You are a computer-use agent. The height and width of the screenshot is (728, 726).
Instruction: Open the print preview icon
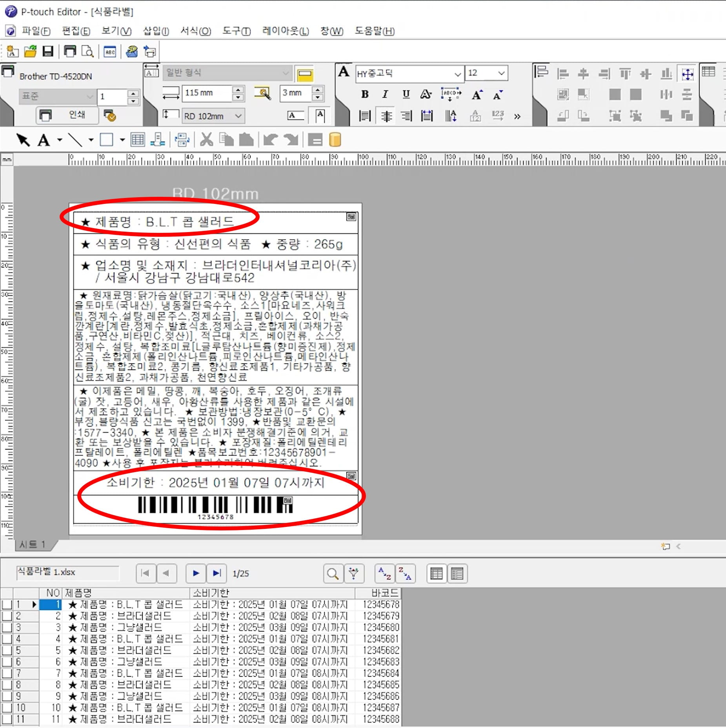(87, 51)
